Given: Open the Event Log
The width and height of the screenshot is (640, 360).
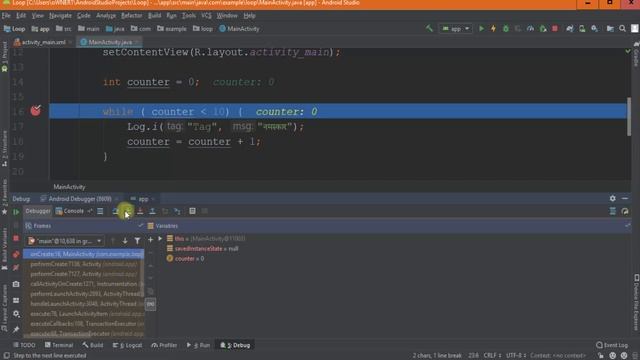Looking at the screenshot, I should click(x=612, y=345).
